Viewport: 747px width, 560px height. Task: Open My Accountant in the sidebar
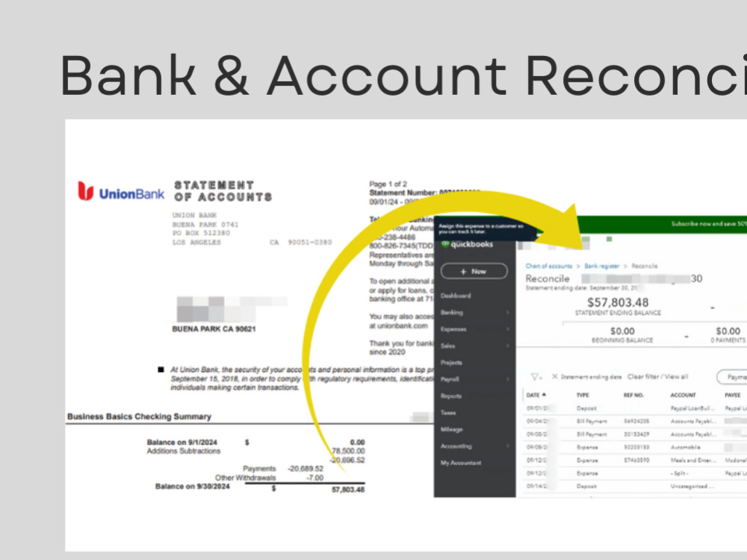[x=461, y=463]
